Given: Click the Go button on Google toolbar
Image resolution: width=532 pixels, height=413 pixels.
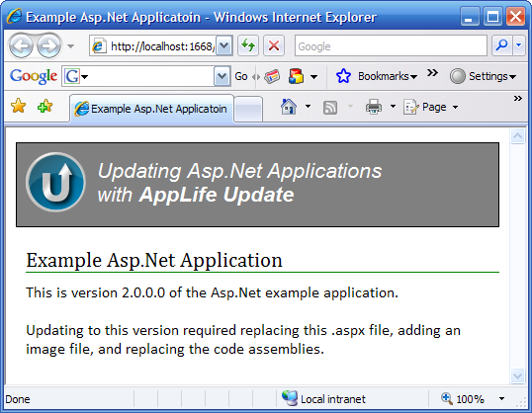Looking at the screenshot, I should (x=241, y=77).
